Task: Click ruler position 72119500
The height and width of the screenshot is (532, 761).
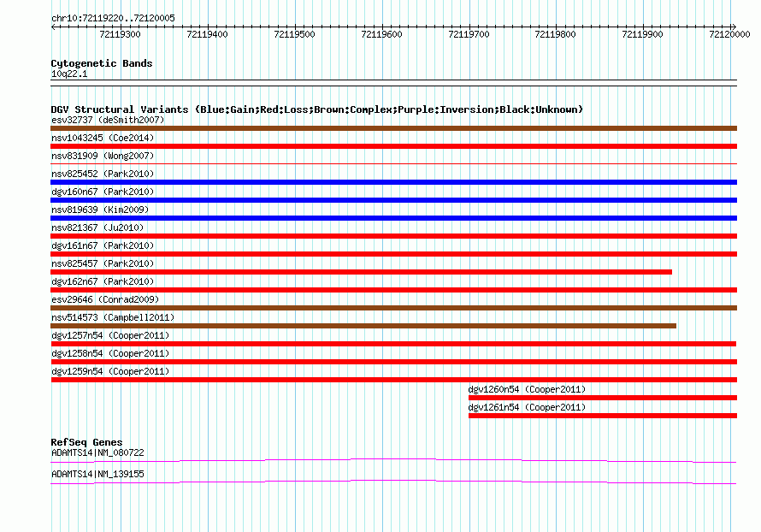Action: pos(295,34)
